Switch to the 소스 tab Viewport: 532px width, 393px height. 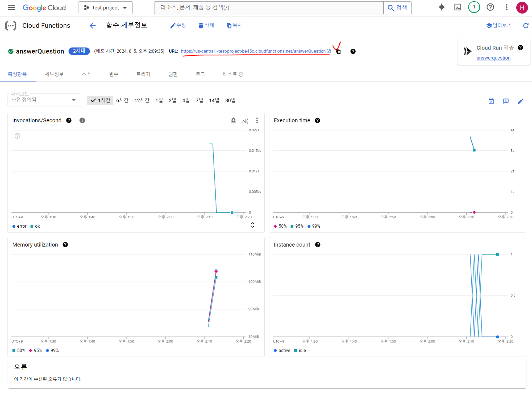(x=86, y=74)
